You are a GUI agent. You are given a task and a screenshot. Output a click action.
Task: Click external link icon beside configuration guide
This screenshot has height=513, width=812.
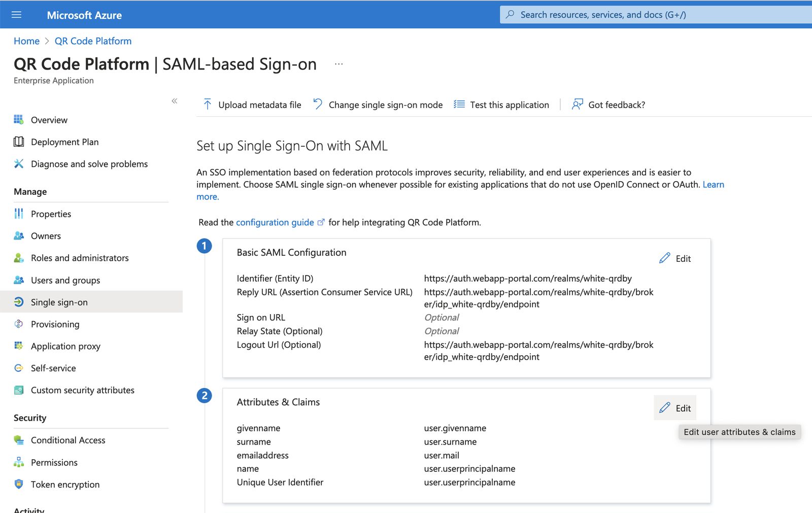click(321, 222)
